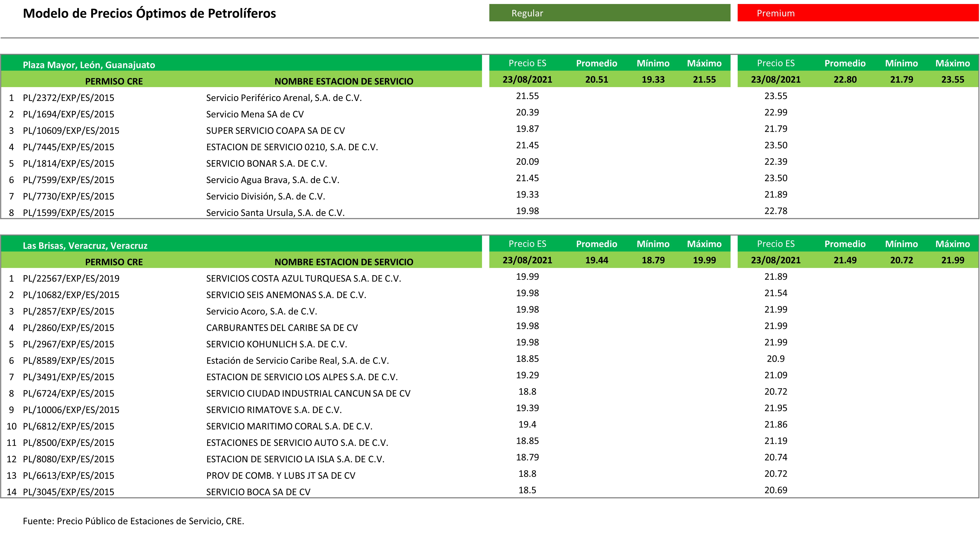The image size is (980, 533).
Task: Click regular price 19.33 for Servicio División
Action: 527,194
